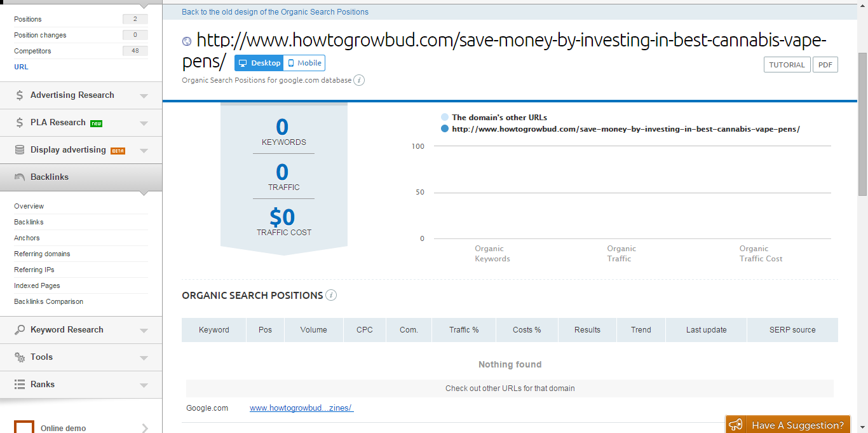Click the magnifier icon for Keyword Research

[20, 330]
